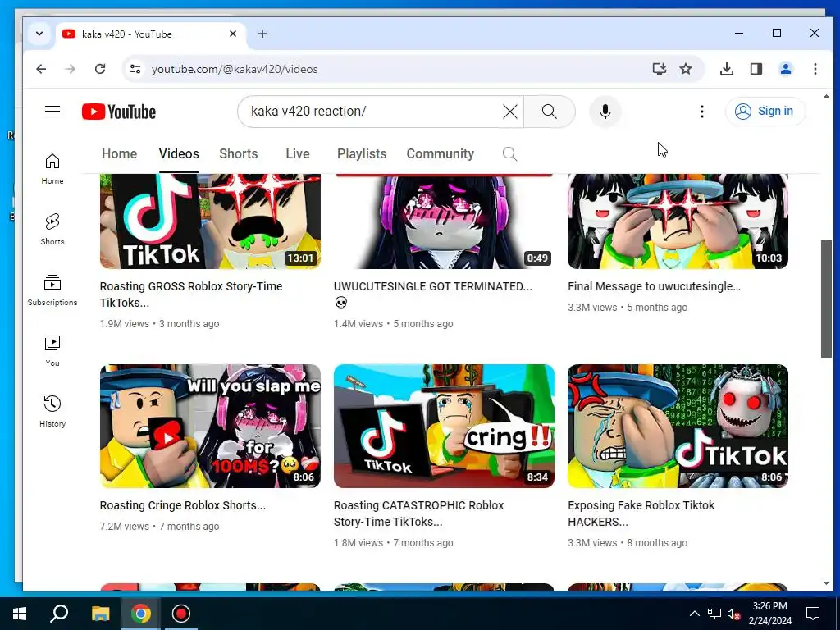Open You section in sidebar
This screenshot has width=840, height=630.
pos(52,351)
